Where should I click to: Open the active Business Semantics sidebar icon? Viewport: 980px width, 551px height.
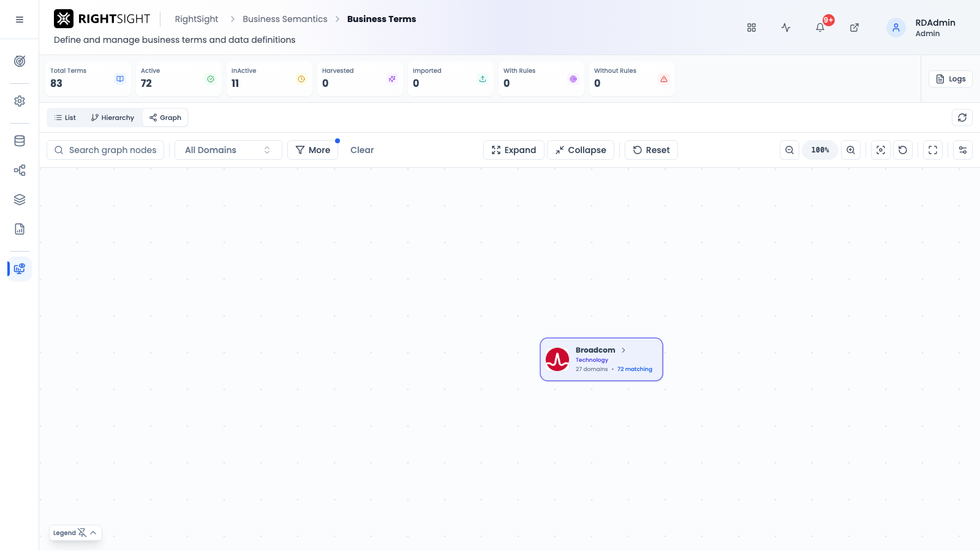point(20,269)
